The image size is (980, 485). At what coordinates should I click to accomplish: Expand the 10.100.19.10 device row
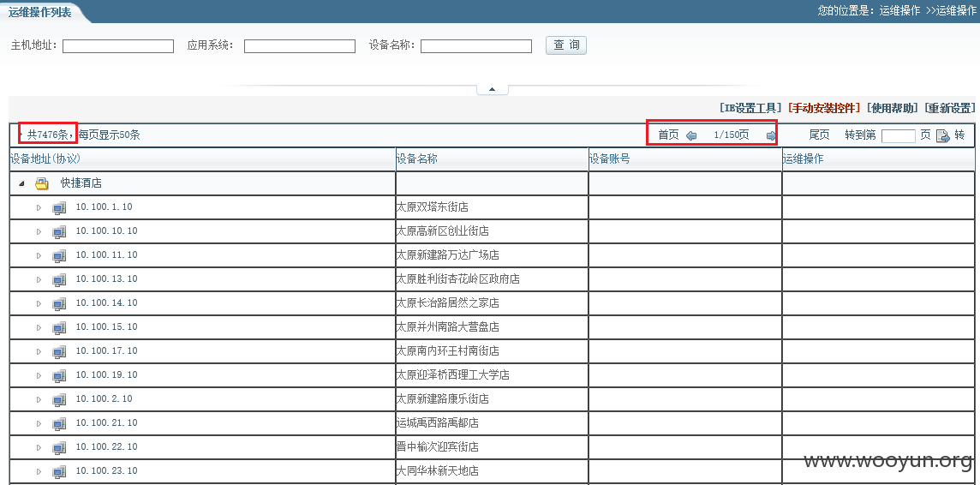pos(39,375)
